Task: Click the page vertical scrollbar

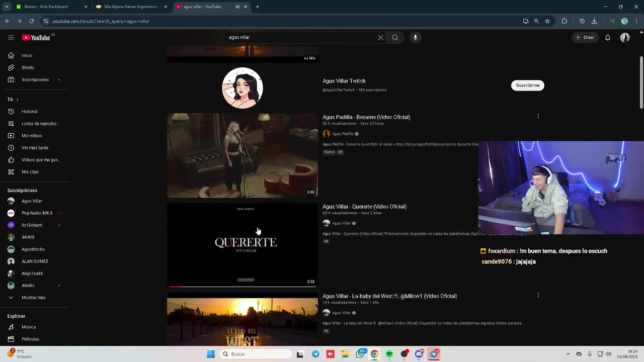Action: point(641,82)
